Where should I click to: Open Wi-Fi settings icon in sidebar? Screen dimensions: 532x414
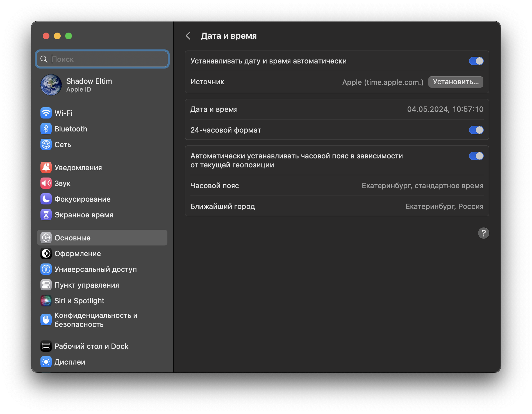46,113
